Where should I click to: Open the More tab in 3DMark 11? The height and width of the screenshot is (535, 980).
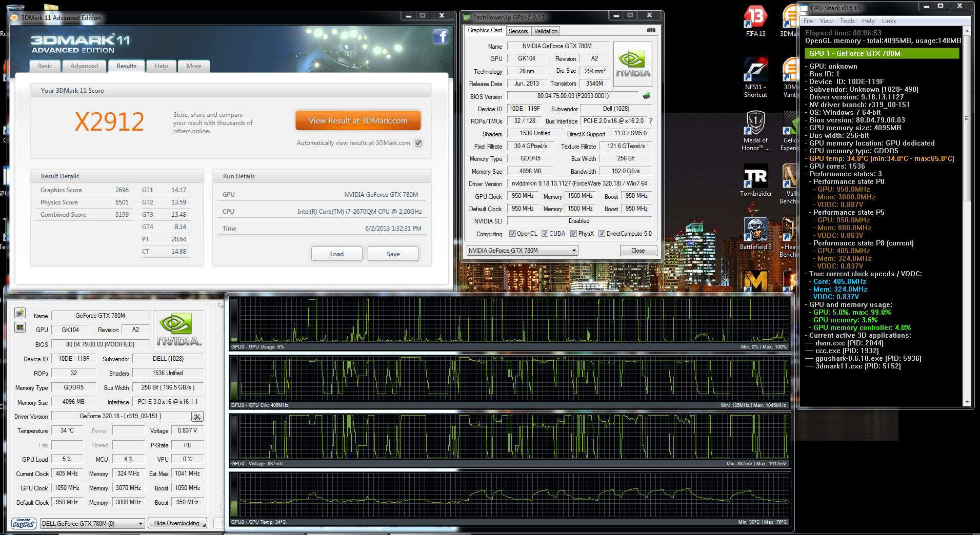[x=194, y=66]
